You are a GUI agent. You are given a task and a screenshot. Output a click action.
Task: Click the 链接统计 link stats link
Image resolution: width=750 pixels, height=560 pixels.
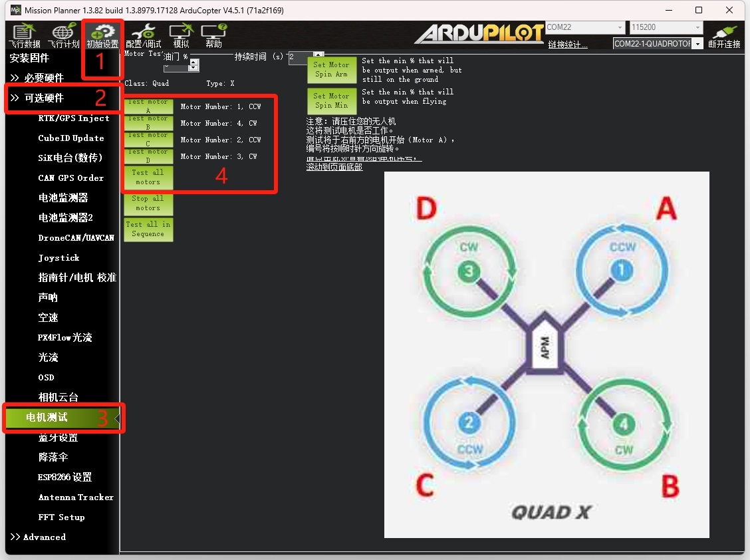(x=568, y=45)
